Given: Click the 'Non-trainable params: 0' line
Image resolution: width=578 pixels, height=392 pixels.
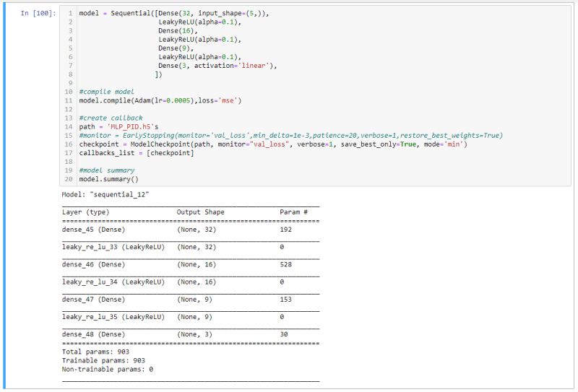Looking at the screenshot, I should [x=108, y=369].
